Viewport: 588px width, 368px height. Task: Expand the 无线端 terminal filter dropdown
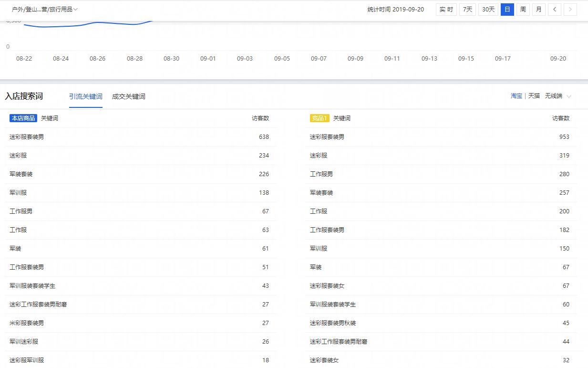[553, 96]
